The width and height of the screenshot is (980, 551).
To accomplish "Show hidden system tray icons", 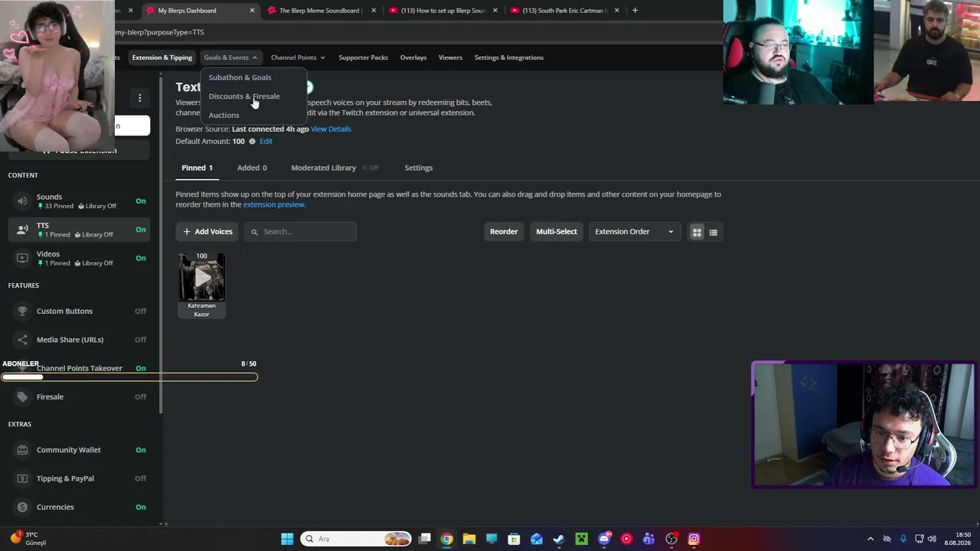I will (871, 539).
